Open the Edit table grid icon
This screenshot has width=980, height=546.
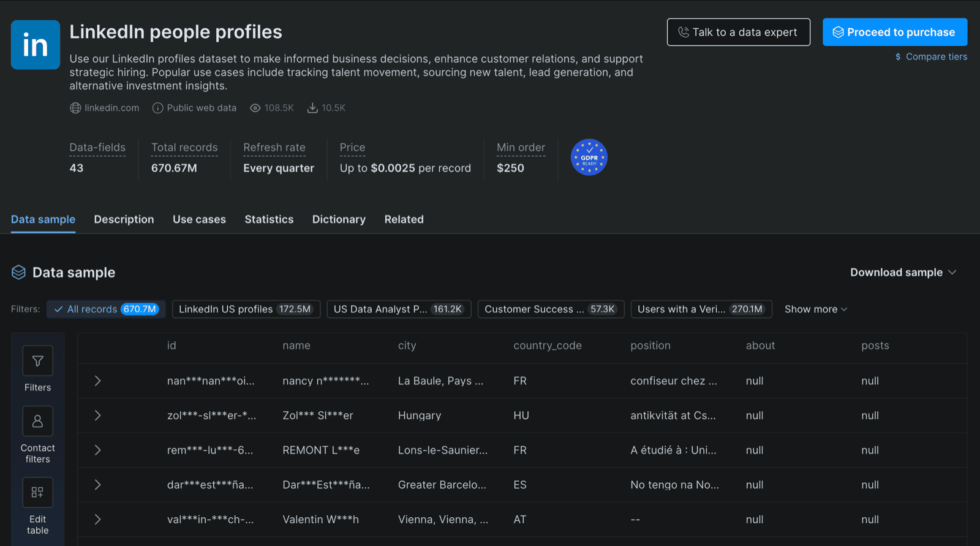pos(37,492)
